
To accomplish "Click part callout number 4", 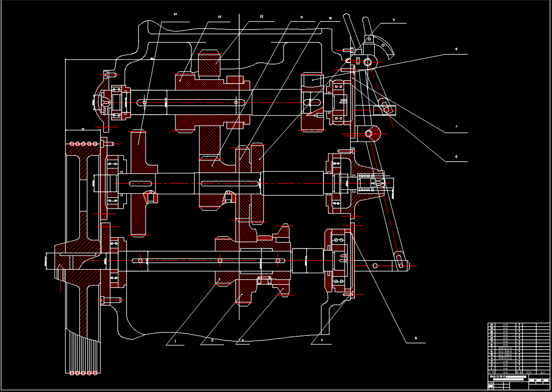I will [x=322, y=341].
